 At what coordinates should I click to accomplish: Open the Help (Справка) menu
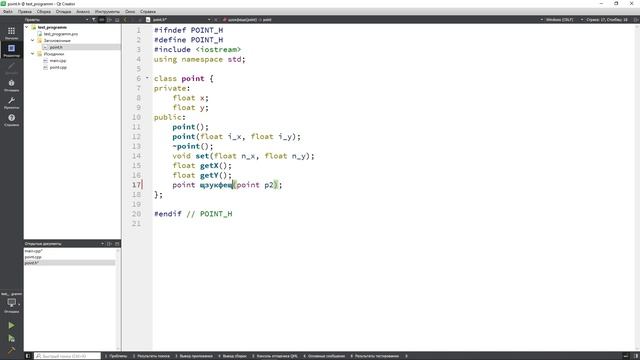[148, 11]
